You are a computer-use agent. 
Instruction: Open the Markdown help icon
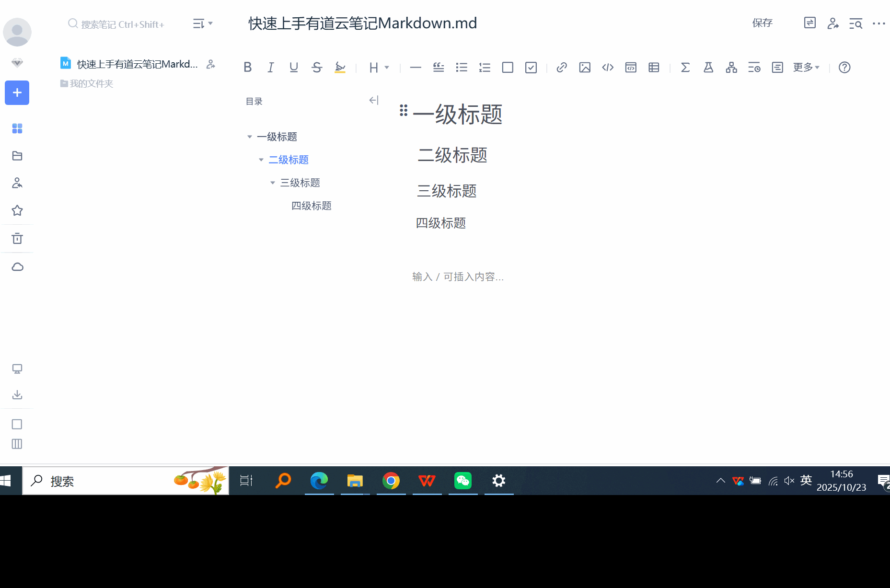pyautogui.click(x=844, y=68)
